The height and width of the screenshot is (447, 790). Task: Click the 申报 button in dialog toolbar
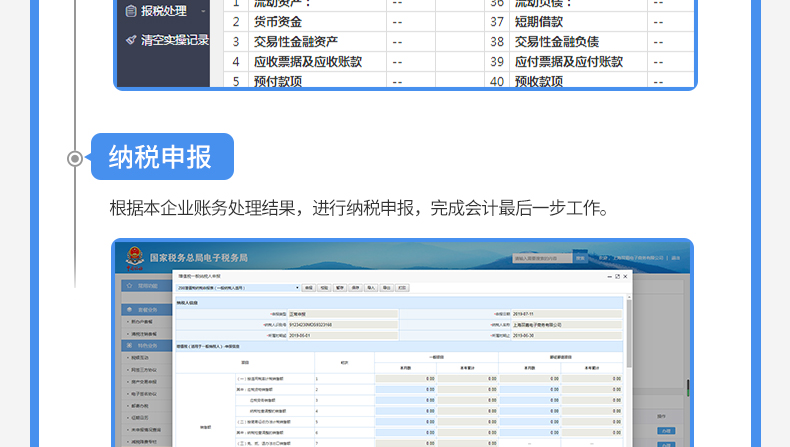click(308, 287)
